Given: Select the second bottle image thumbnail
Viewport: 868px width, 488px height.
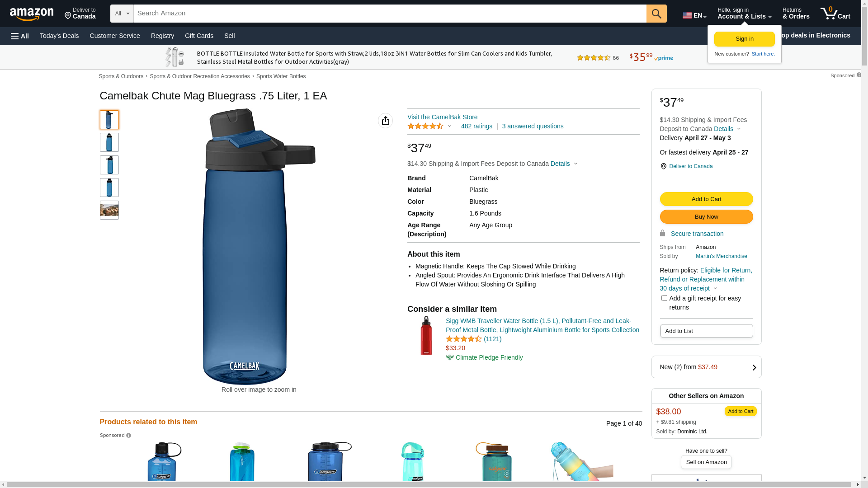Looking at the screenshot, I should tap(109, 142).
